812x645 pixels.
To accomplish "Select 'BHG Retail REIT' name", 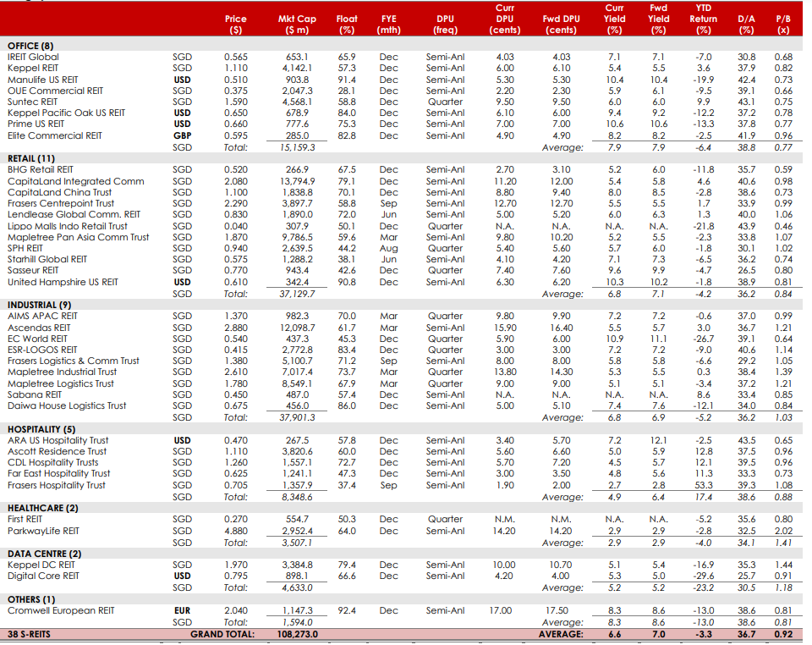I will (41, 169).
